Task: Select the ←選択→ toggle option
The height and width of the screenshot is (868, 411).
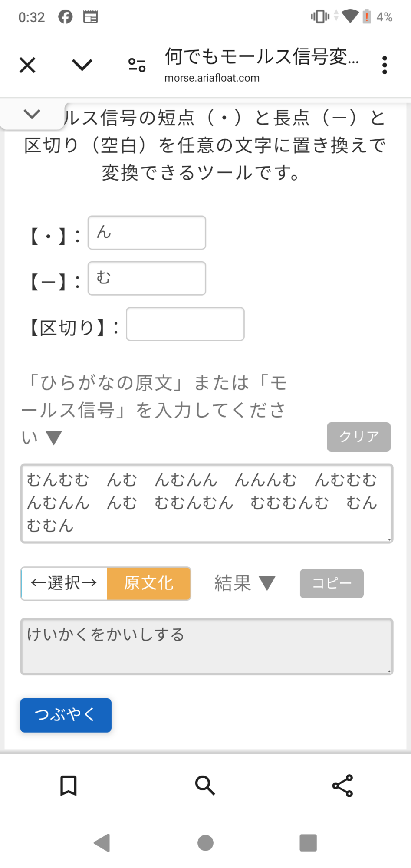Action: (x=64, y=583)
